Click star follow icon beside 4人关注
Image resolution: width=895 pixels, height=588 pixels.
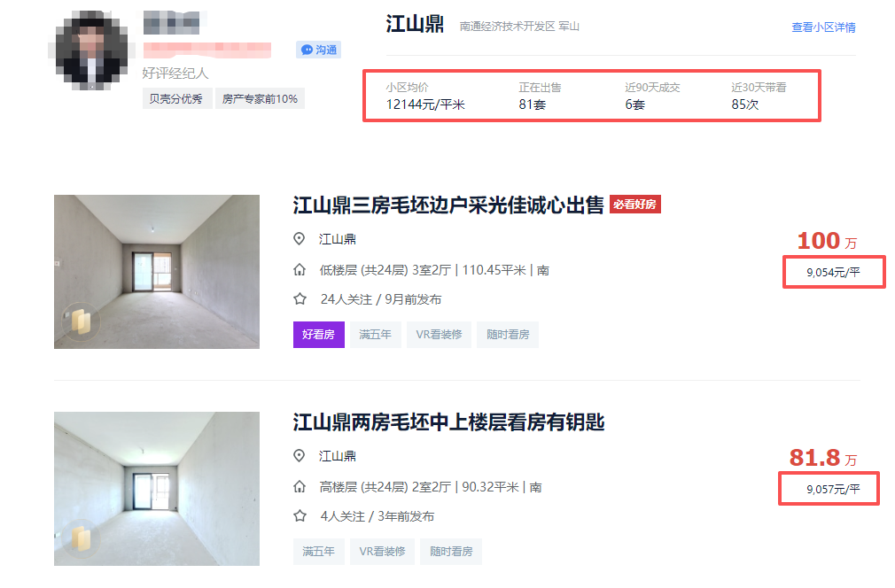[300, 516]
